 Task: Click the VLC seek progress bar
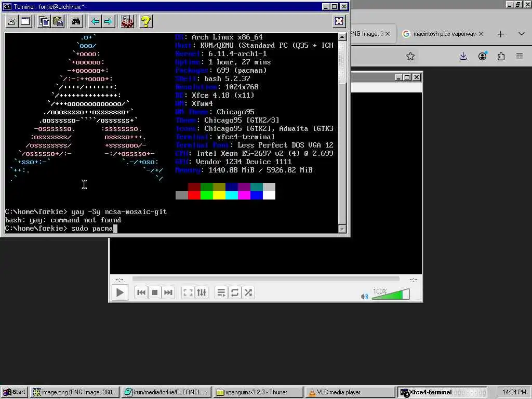coord(265,279)
